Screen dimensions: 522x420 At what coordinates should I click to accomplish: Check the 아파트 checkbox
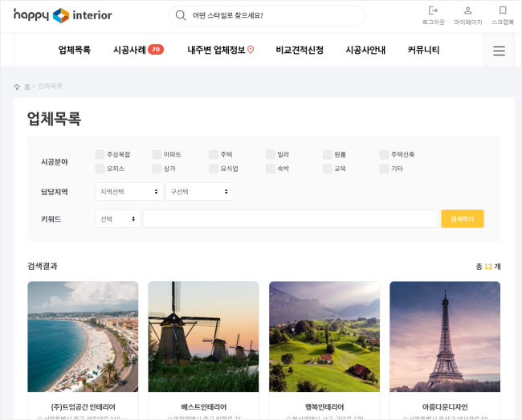pyautogui.click(x=157, y=154)
